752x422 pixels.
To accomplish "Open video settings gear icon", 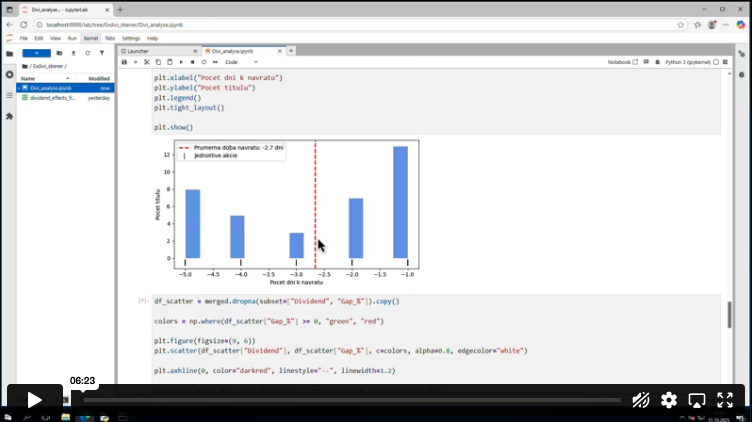I will pyautogui.click(x=669, y=400).
